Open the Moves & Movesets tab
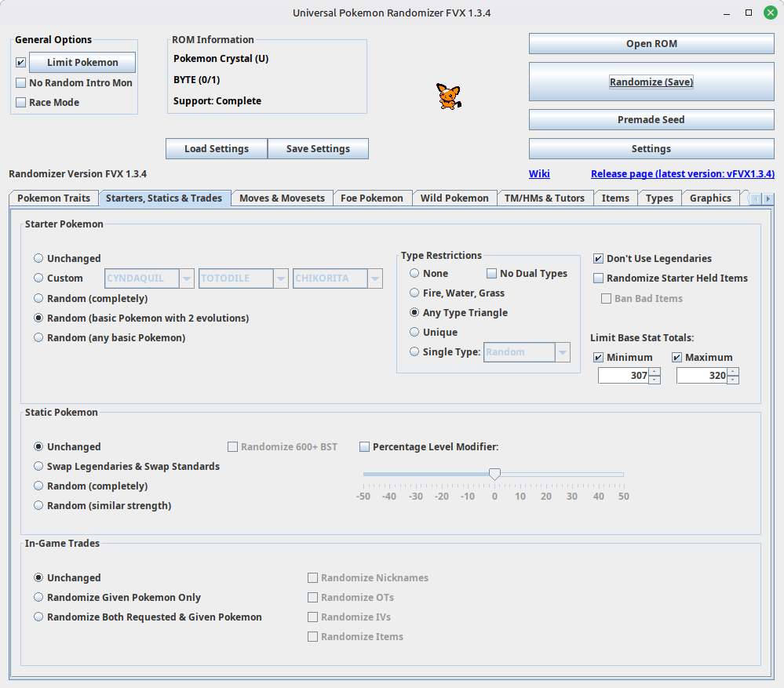 click(x=281, y=198)
